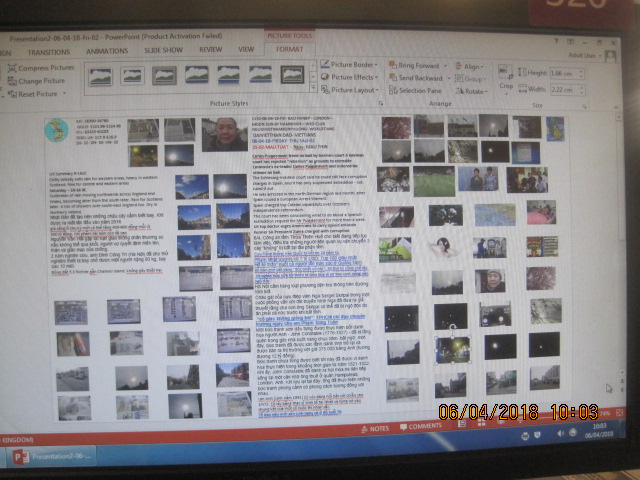Click the Change Picture icon
640x480 pixels.
tap(12, 81)
